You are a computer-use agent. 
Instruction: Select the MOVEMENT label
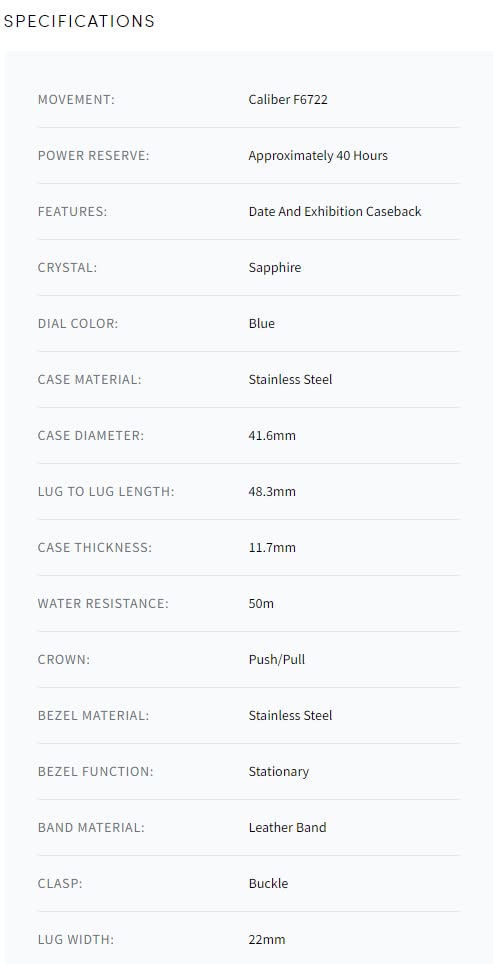tap(76, 100)
